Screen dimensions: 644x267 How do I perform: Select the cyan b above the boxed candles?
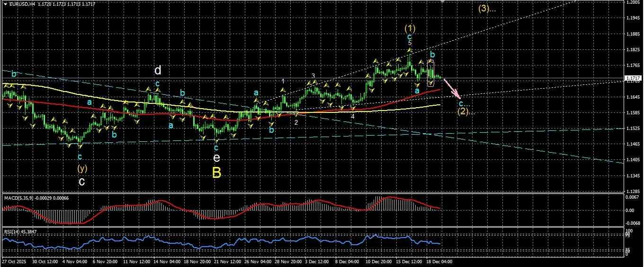click(x=432, y=55)
